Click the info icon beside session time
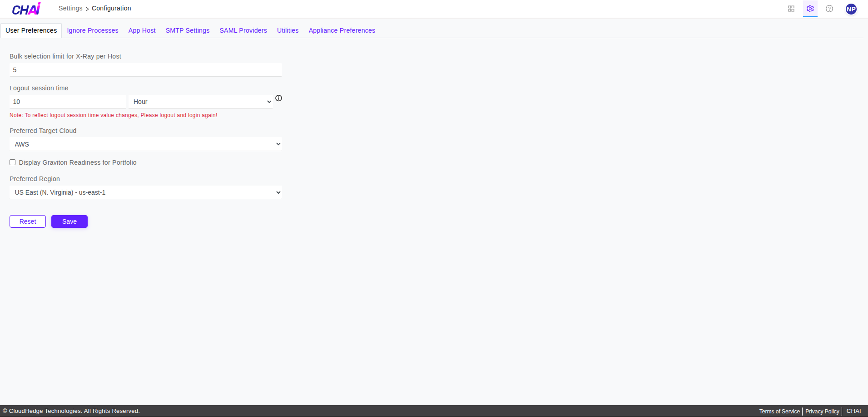The height and width of the screenshot is (417, 868). click(x=278, y=98)
